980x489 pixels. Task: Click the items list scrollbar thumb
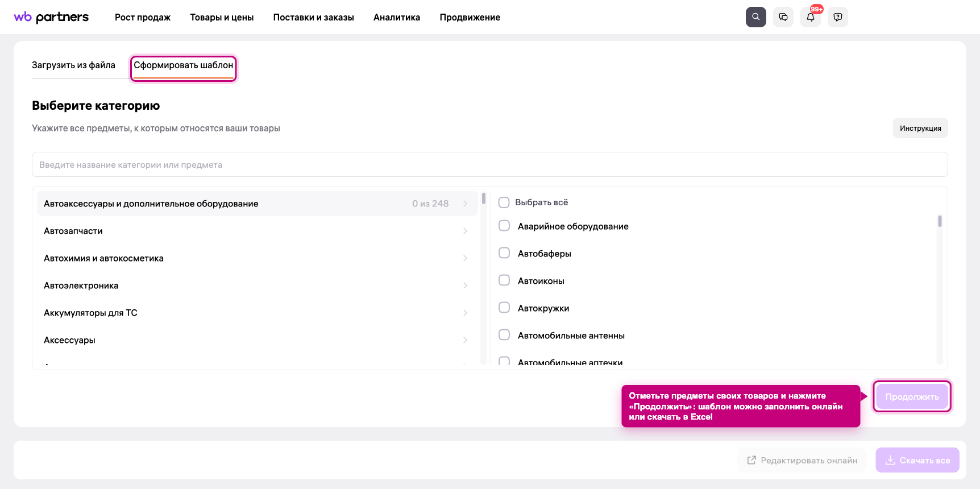coord(940,221)
